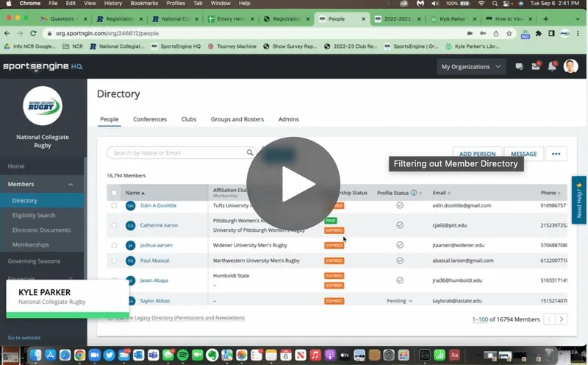
Task: Toggle the select-all checkbox in table header
Action: pos(114,193)
